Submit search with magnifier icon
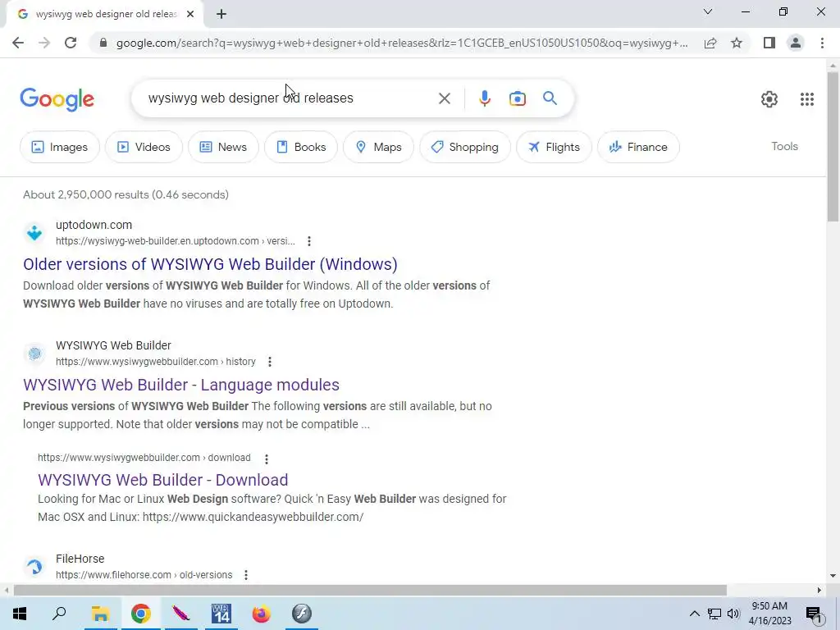Image resolution: width=840 pixels, height=630 pixels. (x=550, y=98)
